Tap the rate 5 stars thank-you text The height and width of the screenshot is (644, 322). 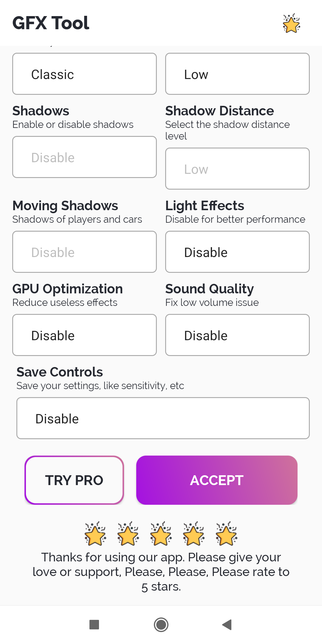pyautogui.click(x=161, y=572)
